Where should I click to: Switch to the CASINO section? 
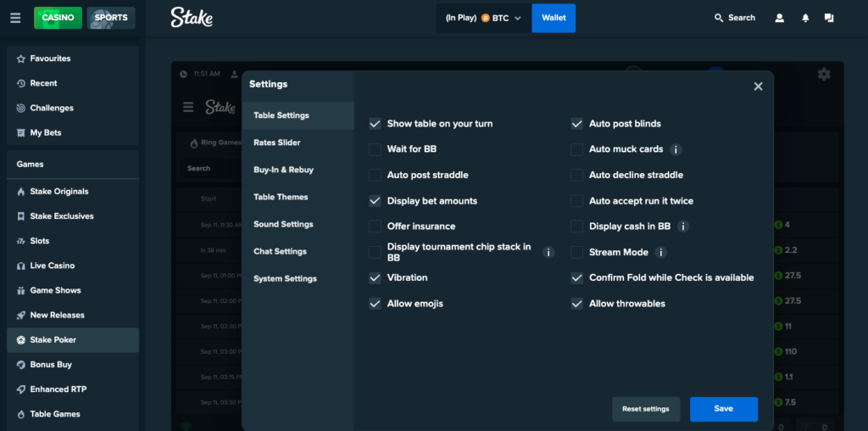[x=58, y=18]
